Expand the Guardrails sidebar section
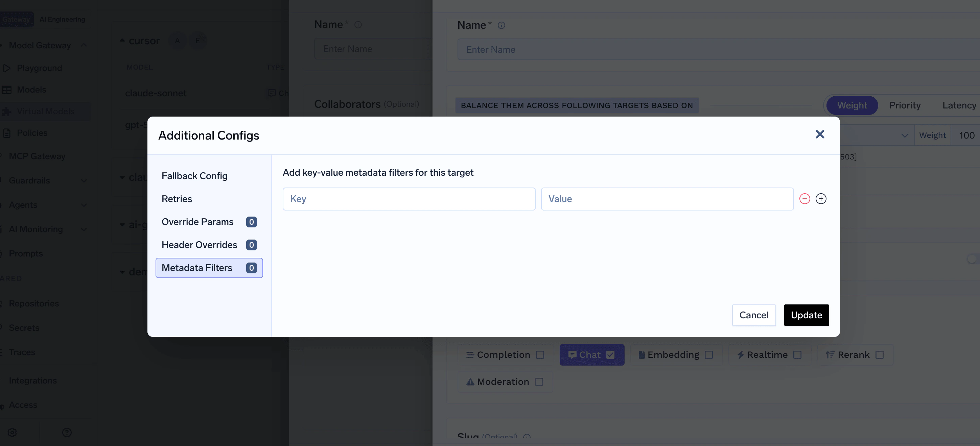This screenshot has height=446, width=980. [x=84, y=181]
